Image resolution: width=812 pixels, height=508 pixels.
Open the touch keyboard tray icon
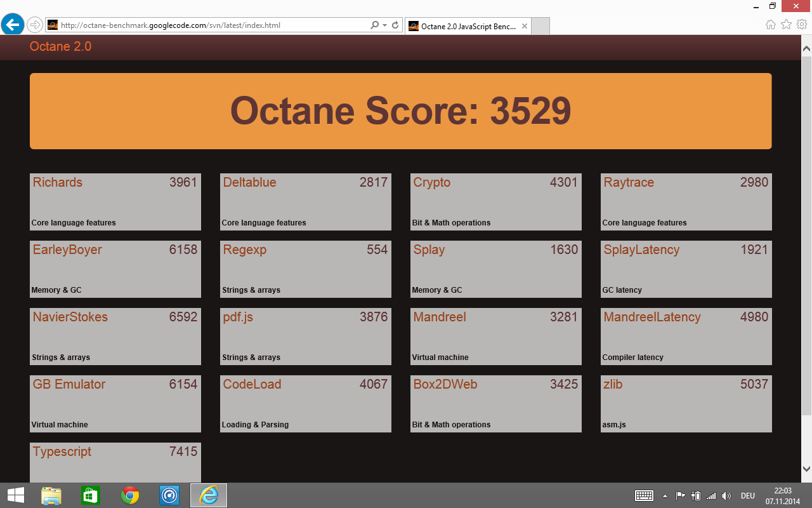pyautogui.click(x=644, y=496)
